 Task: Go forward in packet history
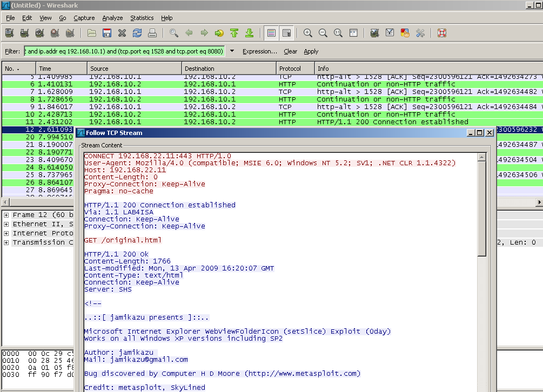point(204,33)
